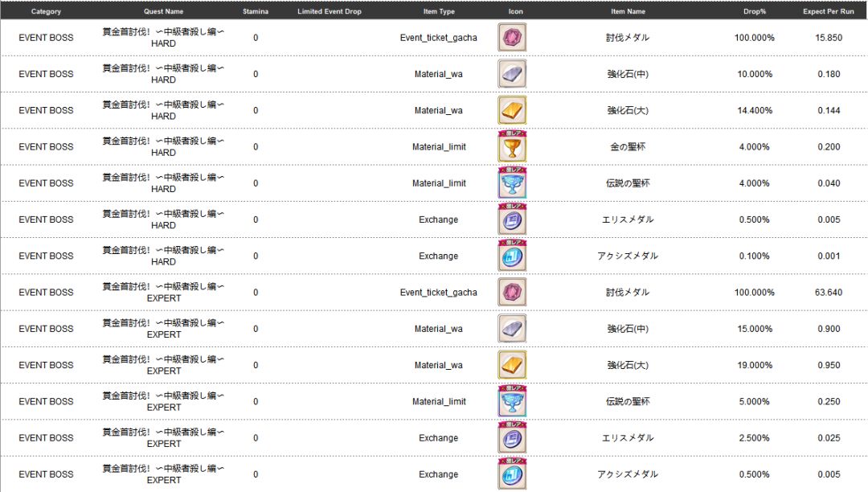Click the pink 討伐メダル icon in the EXPERT row
The width and height of the screenshot is (868, 492).
click(x=512, y=293)
